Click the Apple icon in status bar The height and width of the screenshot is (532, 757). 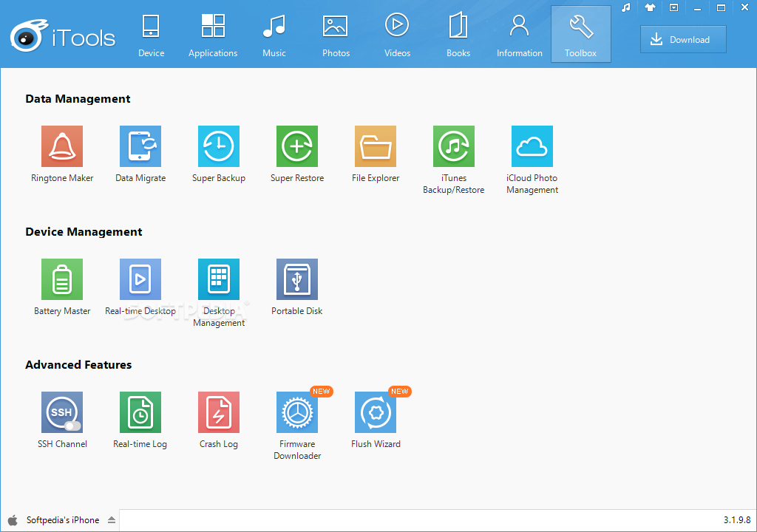point(13,520)
